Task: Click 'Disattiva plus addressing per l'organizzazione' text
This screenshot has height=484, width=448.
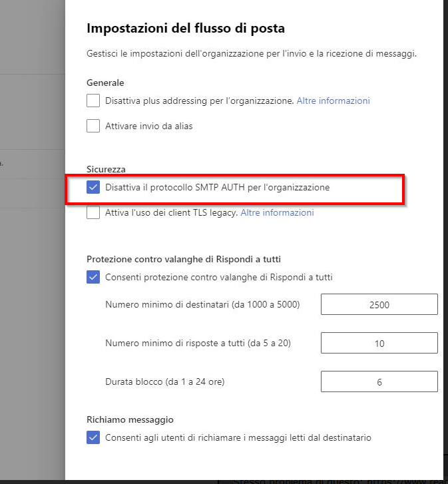Action: pyautogui.click(x=199, y=101)
